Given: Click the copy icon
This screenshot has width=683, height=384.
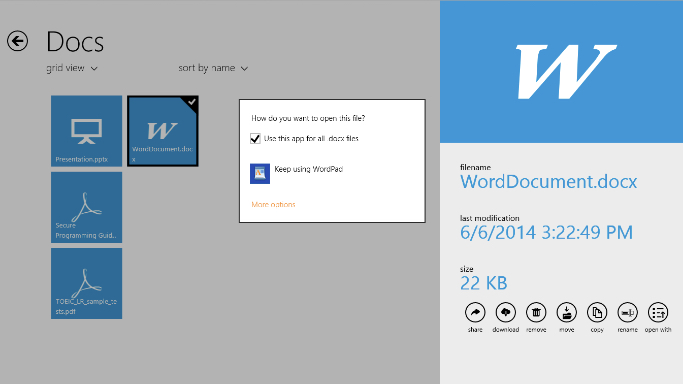Looking at the screenshot, I should (x=597, y=312).
